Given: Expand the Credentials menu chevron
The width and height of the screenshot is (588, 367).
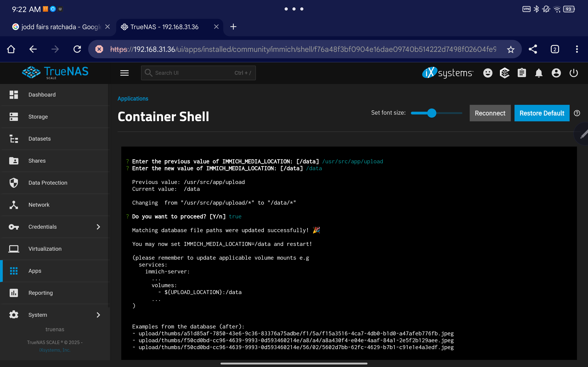Looking at the screenshot, I should point(98,227).
